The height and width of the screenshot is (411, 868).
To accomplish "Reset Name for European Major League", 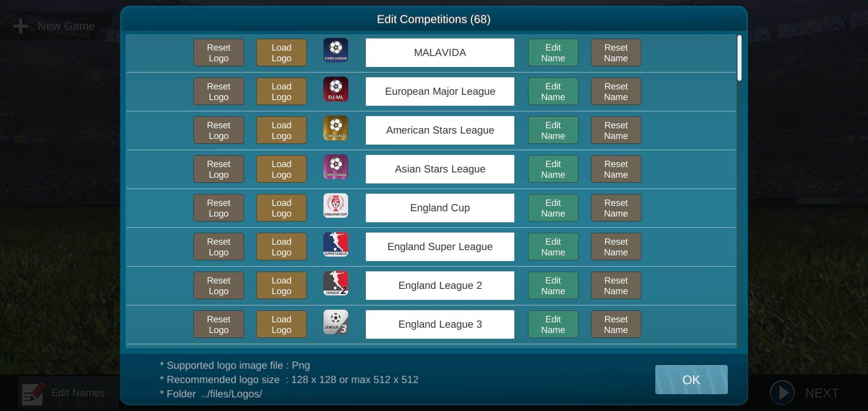I will point(616,91).
